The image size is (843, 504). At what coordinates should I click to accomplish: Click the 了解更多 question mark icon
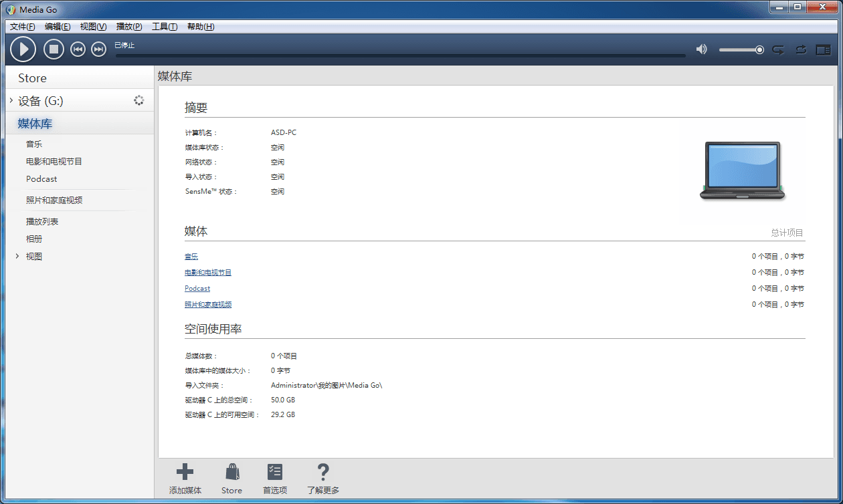point(323,471)
